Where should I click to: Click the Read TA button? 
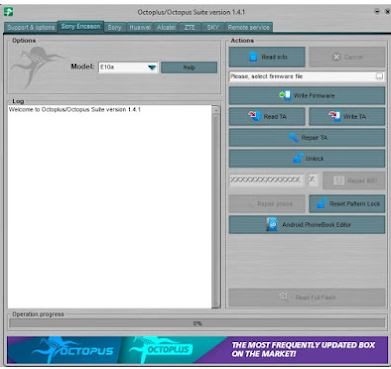[x=267, y=117]
